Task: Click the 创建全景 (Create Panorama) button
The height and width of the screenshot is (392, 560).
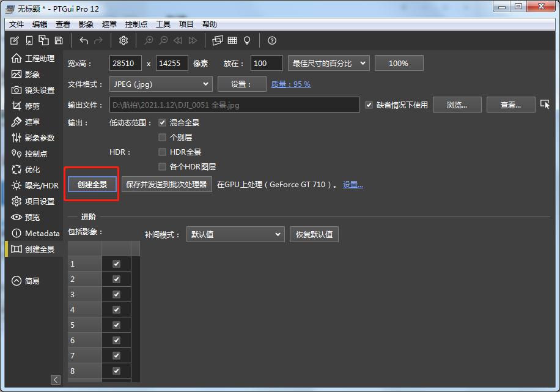Action: click(91, 183)
